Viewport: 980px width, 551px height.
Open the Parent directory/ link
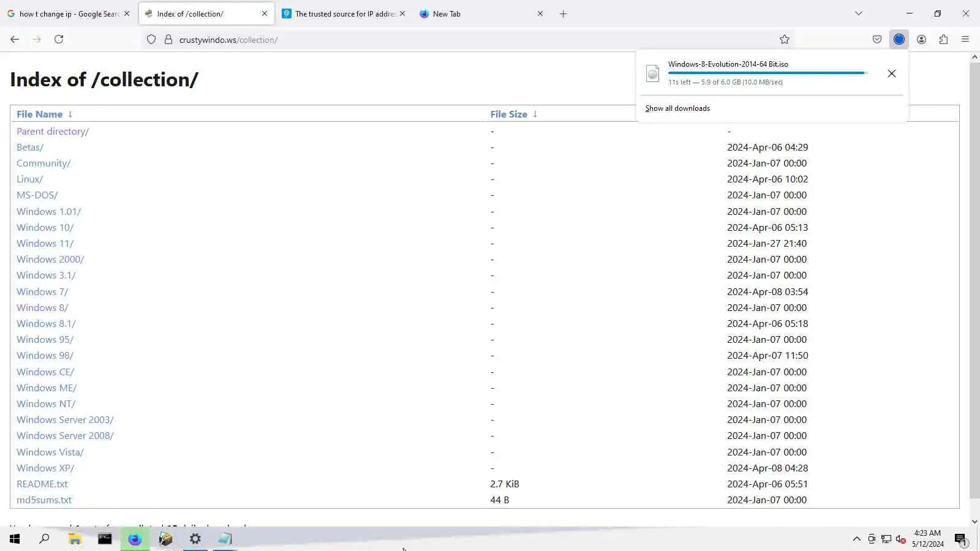pos(53,131)
